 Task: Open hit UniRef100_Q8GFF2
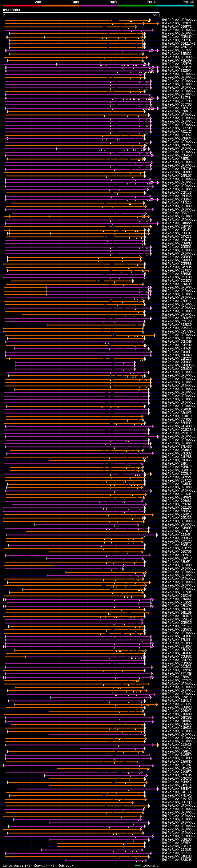[177, 26]
